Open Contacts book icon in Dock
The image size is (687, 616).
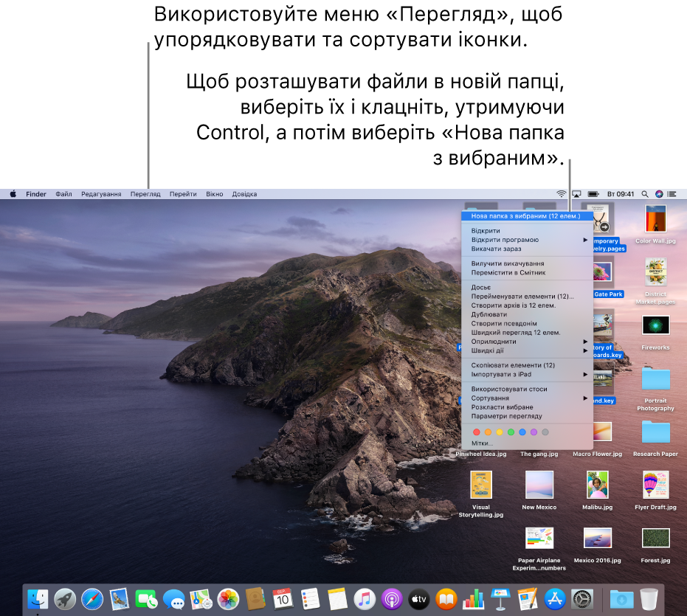pyautogui.click(x=255, y=599)
